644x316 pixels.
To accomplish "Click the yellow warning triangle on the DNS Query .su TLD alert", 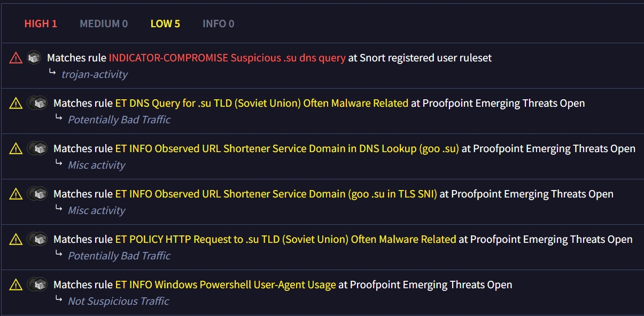I will 16,103.
